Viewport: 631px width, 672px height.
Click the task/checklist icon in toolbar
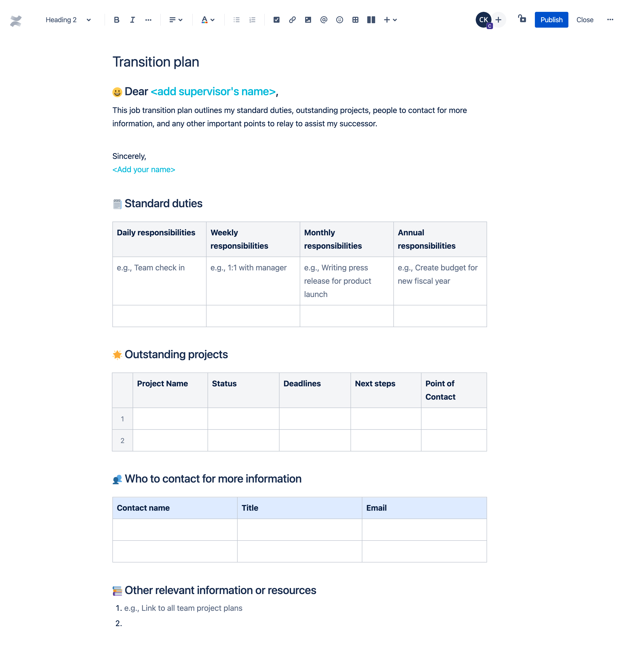pos(276,19)
